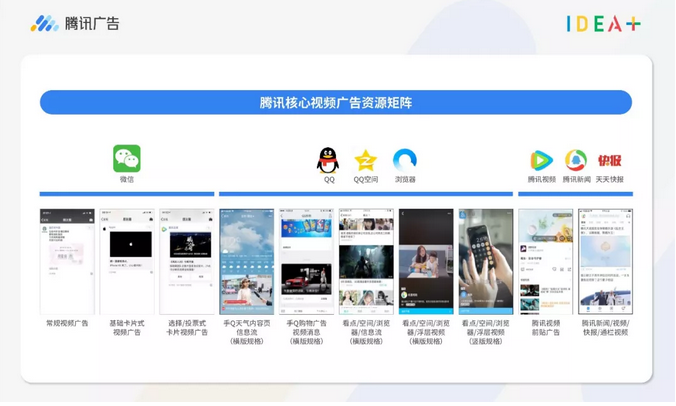This screenshot has height=406, width=676.
Task: Select the 手Q购物广告视频消息 screenshot
Action: [307, 262]
